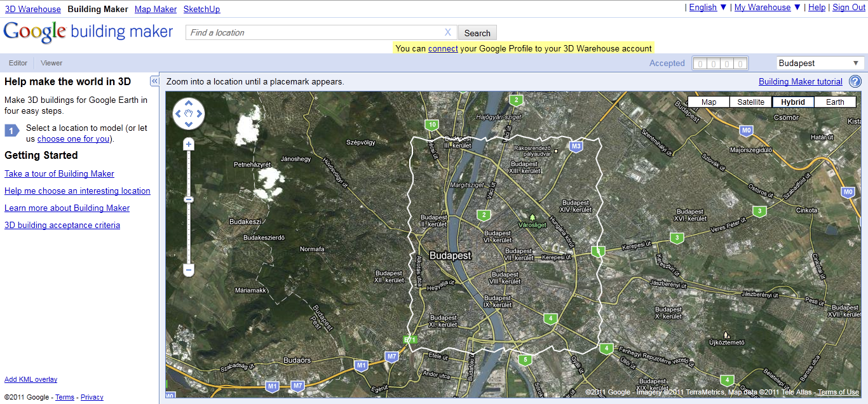Select Building Maker in top navigation
The width and height of the screenshot is (868, 404).
[98, 9]
